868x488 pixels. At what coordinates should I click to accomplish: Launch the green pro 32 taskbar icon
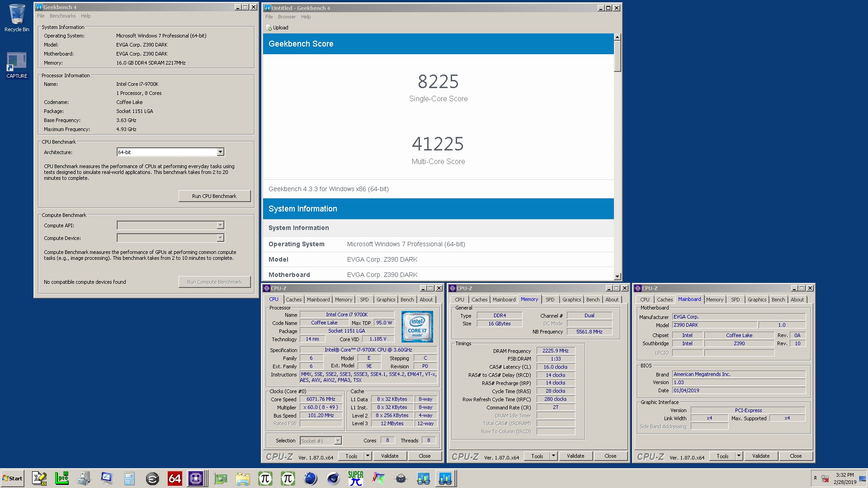click(61, 479)
